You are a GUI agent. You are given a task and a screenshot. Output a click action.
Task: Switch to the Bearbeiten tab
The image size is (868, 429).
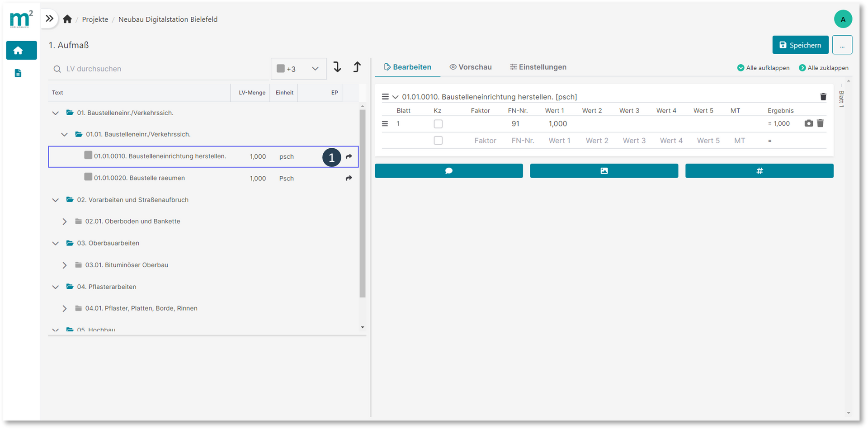click(x=407, y=67)
